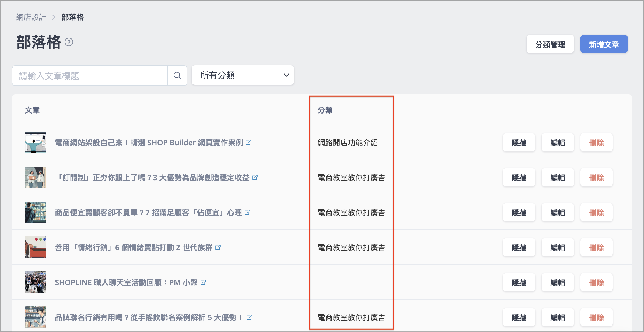The image size is (644, 332).
Task: Click thumbnail of 訂閱制 article
Action: pos(36,177)
